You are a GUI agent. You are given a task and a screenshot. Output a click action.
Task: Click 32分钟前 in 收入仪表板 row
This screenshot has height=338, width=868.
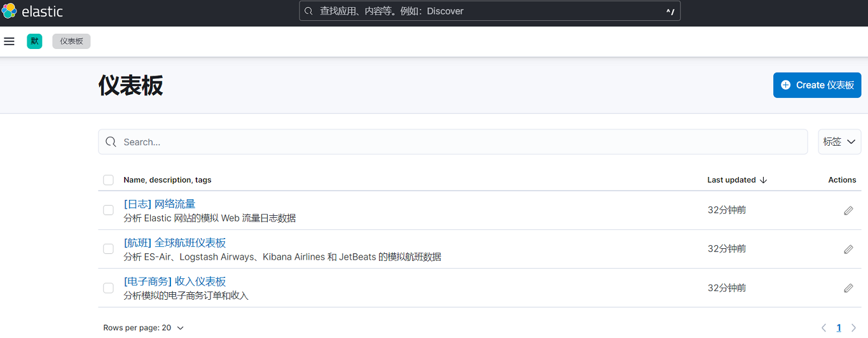[727, 288]
